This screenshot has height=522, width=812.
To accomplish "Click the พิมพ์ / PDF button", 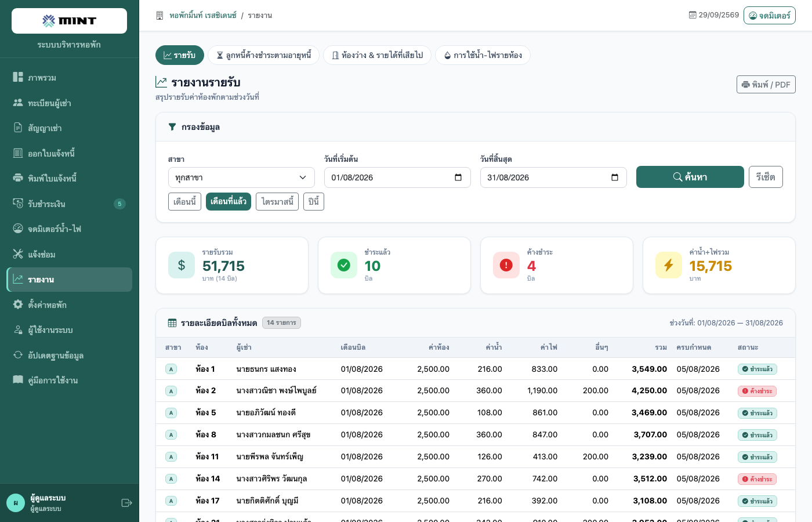I will click(x=766, y=85).
